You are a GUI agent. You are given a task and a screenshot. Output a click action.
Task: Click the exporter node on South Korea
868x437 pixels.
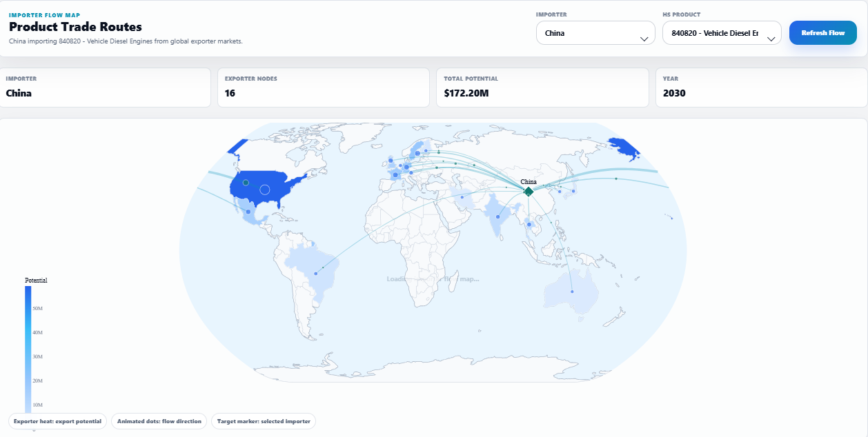(x=560, y=191)
